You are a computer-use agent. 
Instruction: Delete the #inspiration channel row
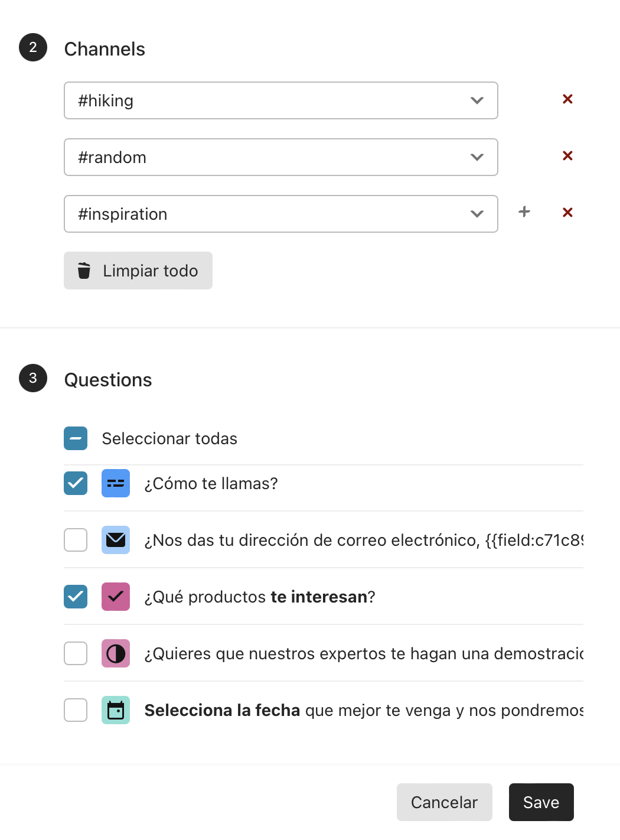(567, 213)
